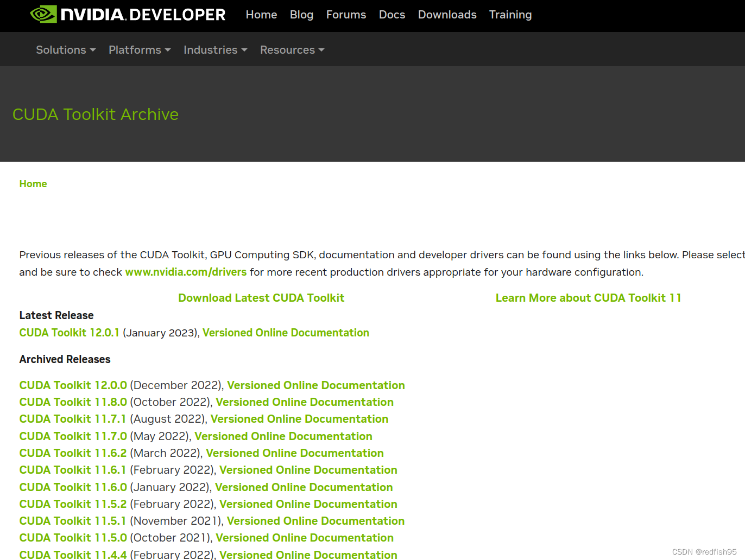This screenshot has height=560, width=745.
Task: Open the Home navigation item
Action: 261,15
